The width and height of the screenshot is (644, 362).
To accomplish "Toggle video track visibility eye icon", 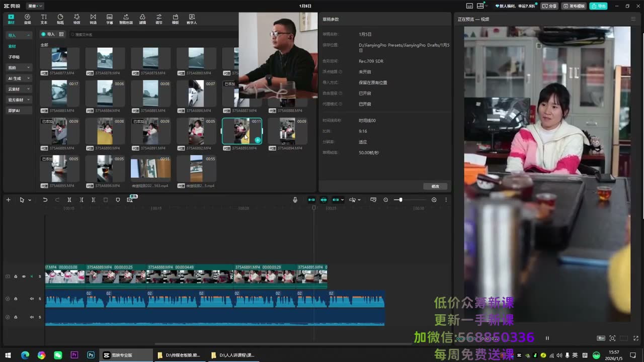I will pyautogui.click(x=24, y=276).
